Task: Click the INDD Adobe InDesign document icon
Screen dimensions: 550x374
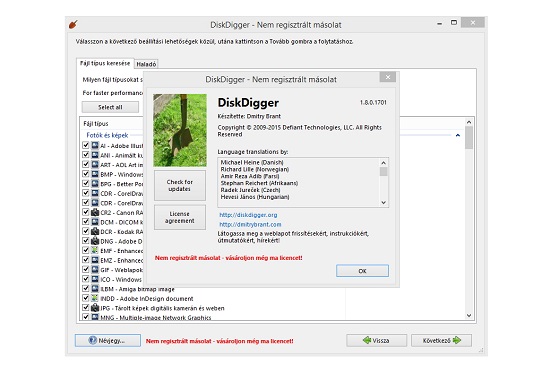Action: point(95,298)
